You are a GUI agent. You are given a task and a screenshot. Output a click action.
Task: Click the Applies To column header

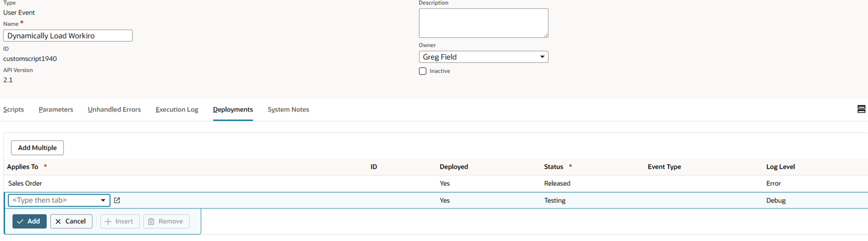[x=23, y=167]
